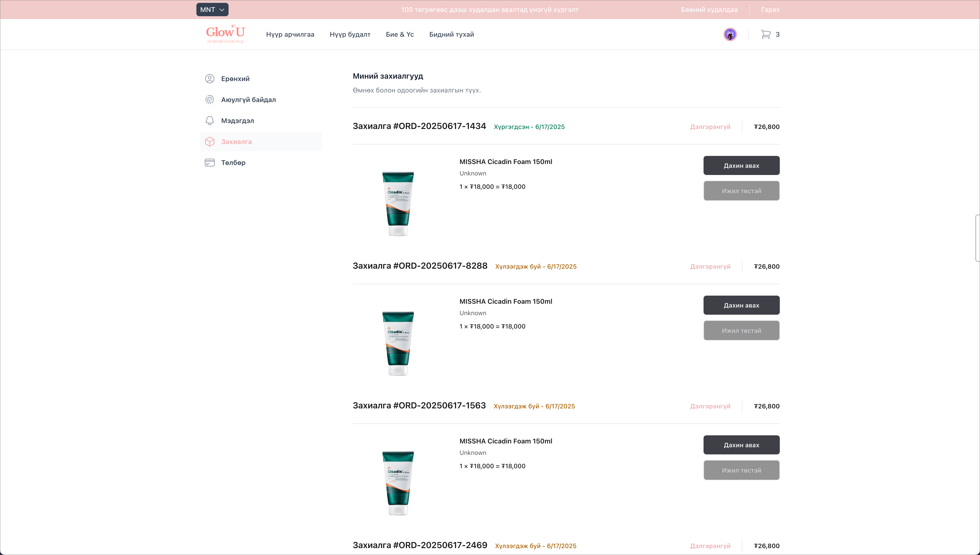Click the cart item count 3
980x555 pixels.
(777, 34)
